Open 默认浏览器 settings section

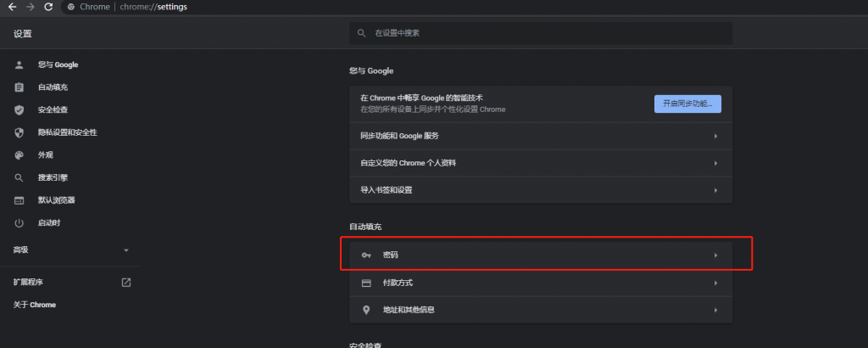click(x=56, y=200)
